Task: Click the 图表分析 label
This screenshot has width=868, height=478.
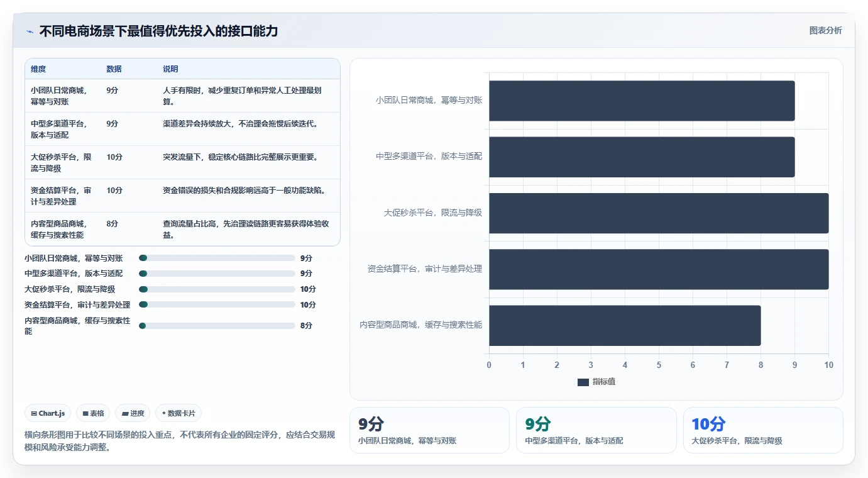Action: pos(825,31)
